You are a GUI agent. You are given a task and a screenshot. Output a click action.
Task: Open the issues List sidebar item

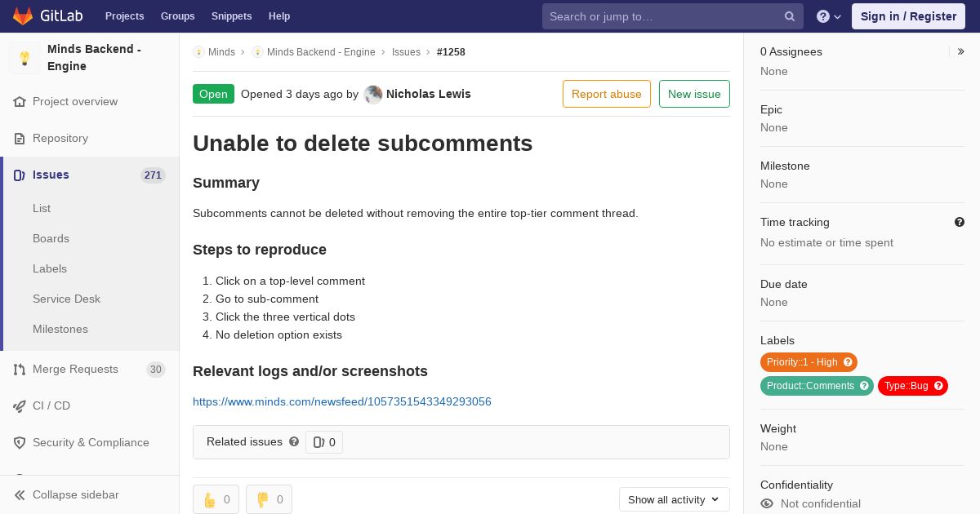point(42,208)
